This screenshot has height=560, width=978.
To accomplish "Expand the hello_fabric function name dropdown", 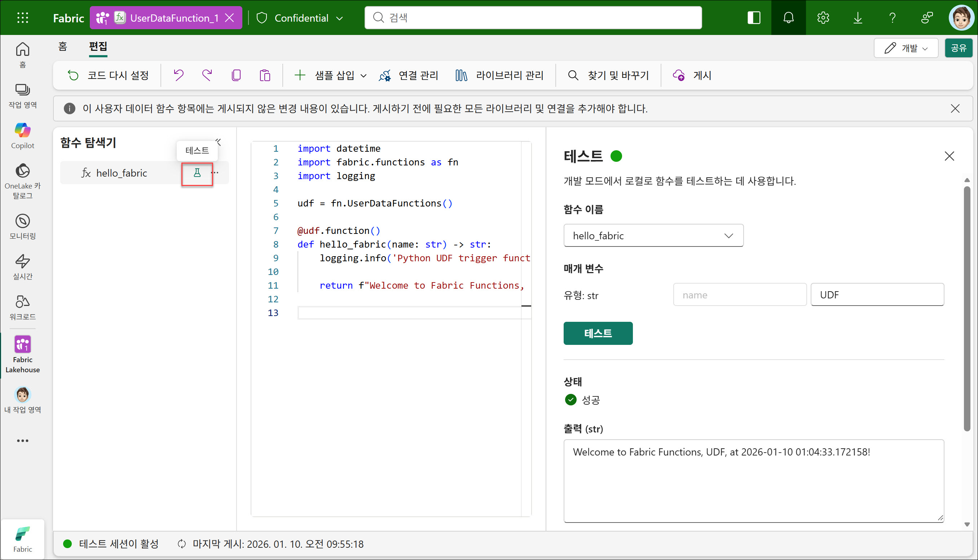I will 653,236.
